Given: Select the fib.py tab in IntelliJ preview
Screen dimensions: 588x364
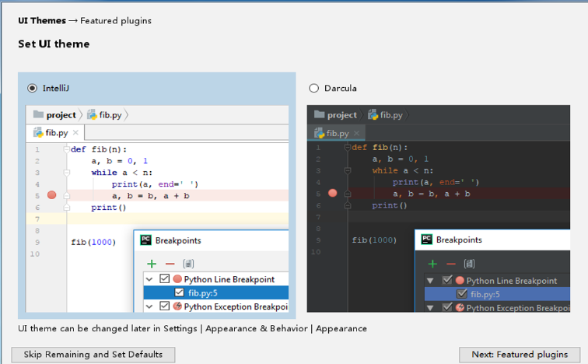Looking at the screenshot, I should [55, 133].
